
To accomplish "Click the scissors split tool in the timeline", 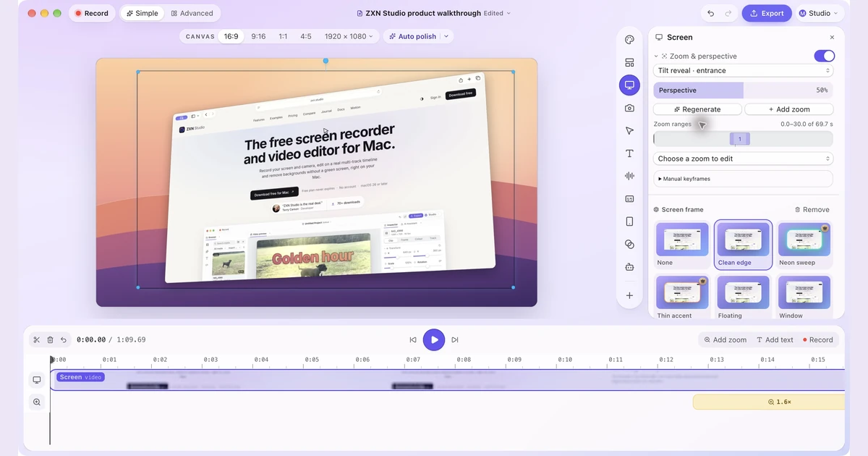I will (37, 339).
